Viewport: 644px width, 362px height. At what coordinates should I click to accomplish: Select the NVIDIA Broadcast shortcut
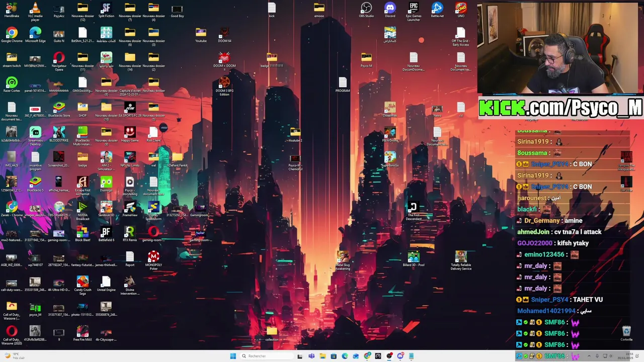point(83,211)
